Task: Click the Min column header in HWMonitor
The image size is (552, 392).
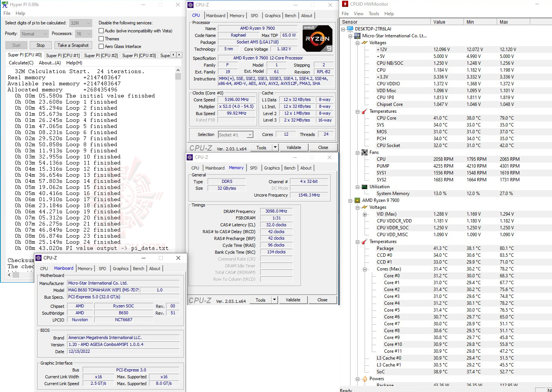Action: click(480, 22)
